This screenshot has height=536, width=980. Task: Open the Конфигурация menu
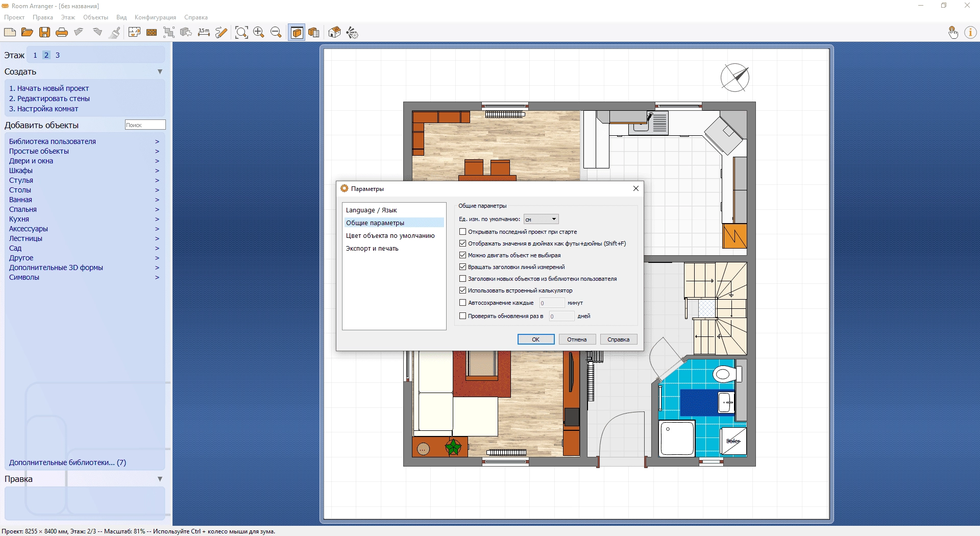(155, 17)
